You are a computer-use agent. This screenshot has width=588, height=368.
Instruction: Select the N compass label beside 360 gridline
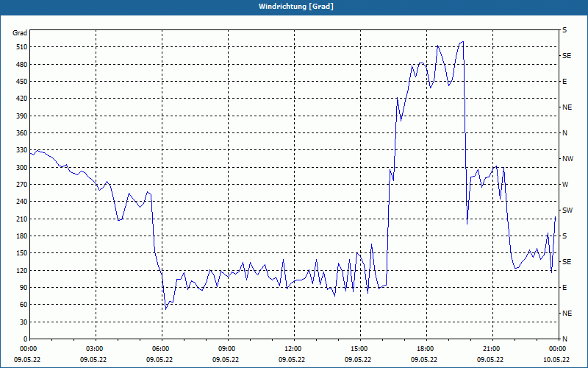[565, 133]
